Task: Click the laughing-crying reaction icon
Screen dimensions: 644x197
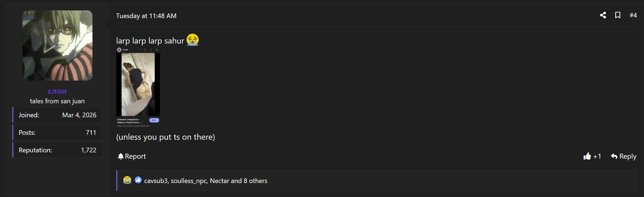Action: click(x=127, y=180)
